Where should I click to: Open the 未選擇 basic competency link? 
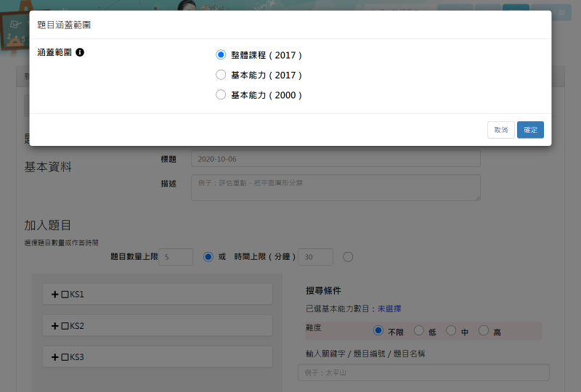tap(389, 309)
